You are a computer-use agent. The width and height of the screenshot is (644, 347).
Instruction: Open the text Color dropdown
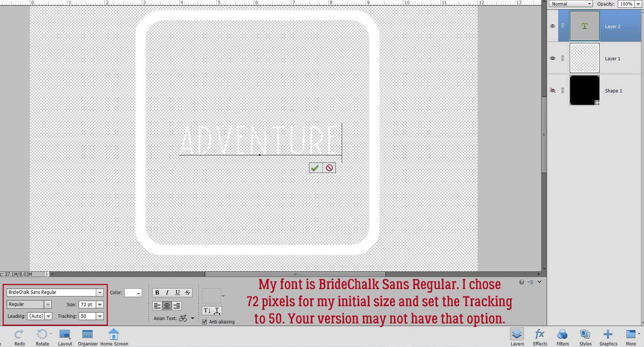[x=139, y=293]
